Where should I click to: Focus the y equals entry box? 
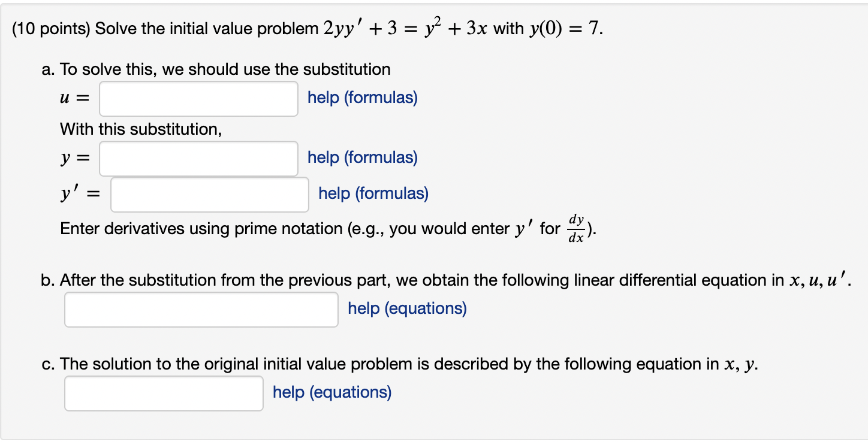click(198, 158)
